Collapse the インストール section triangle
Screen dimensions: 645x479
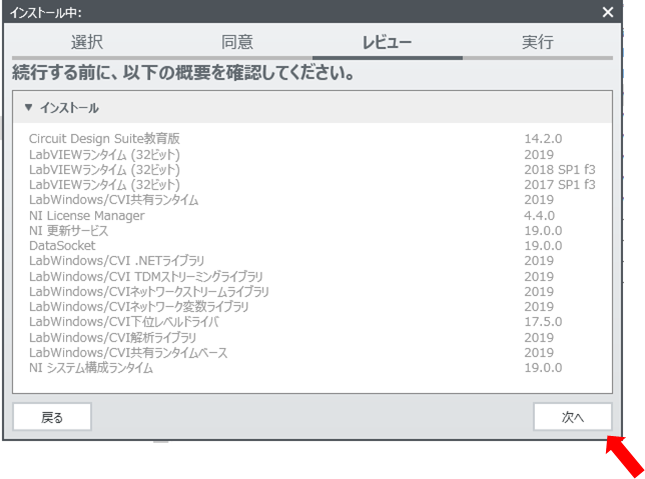pyautogui.click(x=28, y=107)
